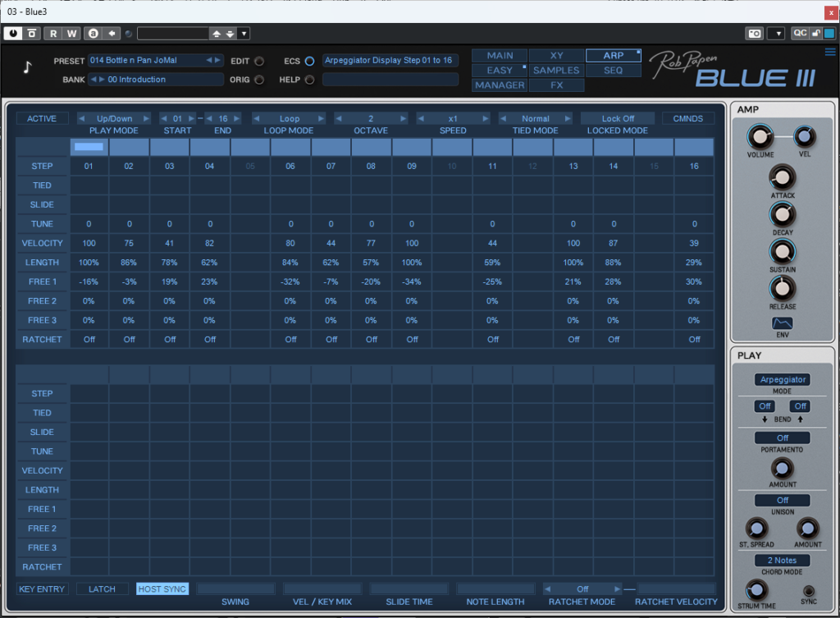Open the SAMPLES tab
This screenshot has height=618, width=840.
point(556,71)
